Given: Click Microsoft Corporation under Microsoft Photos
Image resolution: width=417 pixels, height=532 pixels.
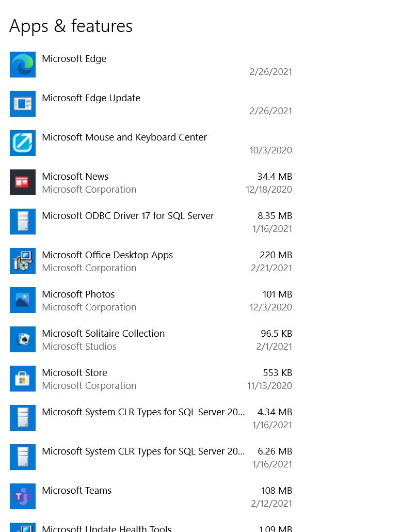Looking at the screenshot, I should tap(89, 307).
